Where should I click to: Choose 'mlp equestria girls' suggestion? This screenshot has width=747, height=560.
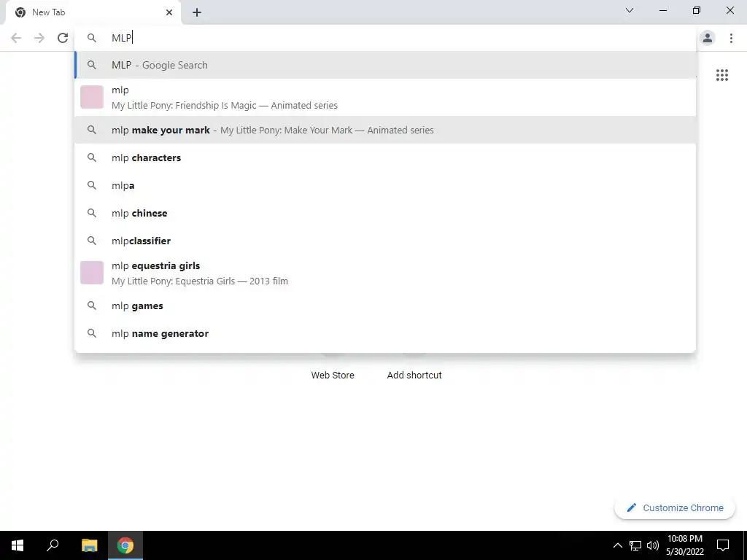[x=385, y=273]
